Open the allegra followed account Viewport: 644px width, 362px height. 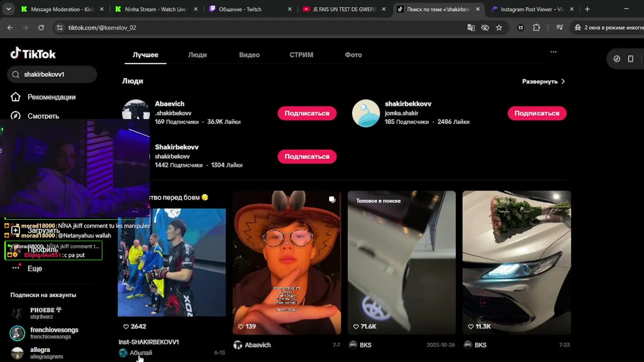pos(45,353)
